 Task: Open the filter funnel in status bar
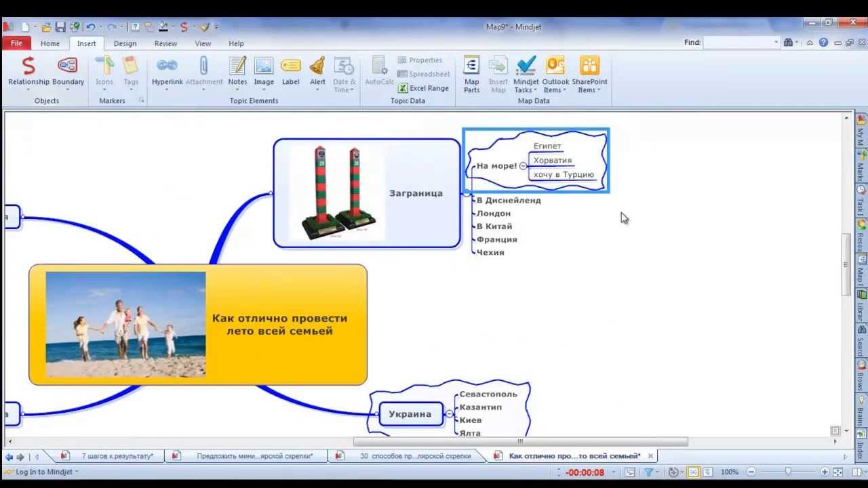point(649,472)
